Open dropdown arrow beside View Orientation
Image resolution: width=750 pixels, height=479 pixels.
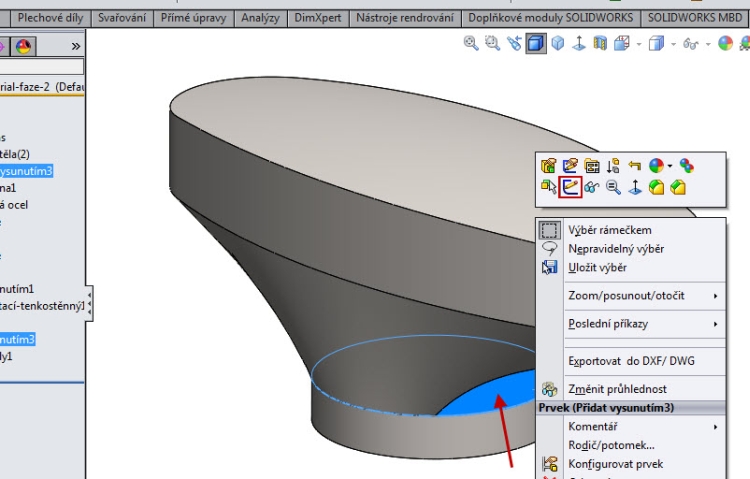pyautogui.click(x=639, y=45)
